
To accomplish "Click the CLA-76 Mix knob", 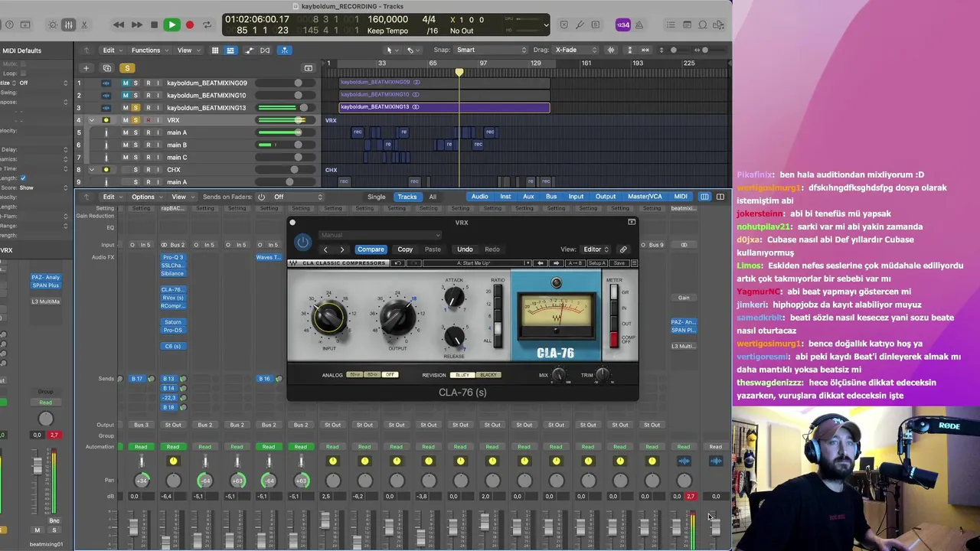I will click(x=558, y=374).
